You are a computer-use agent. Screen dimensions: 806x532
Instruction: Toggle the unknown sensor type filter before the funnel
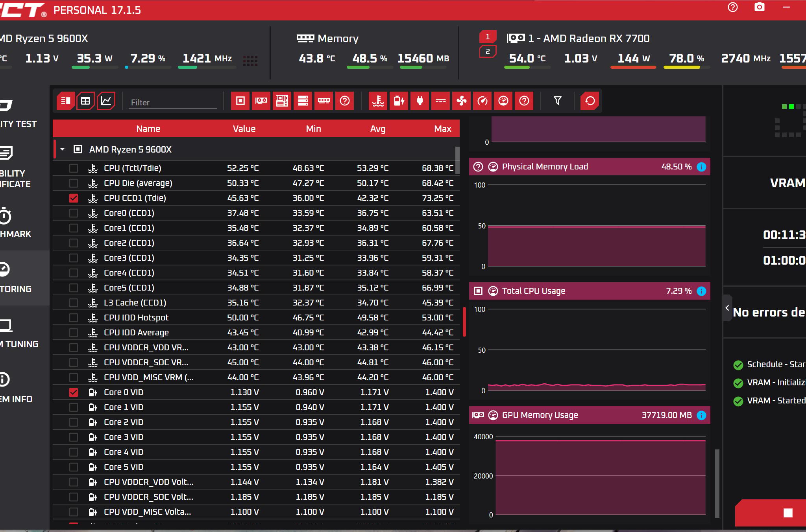[524, 101]
